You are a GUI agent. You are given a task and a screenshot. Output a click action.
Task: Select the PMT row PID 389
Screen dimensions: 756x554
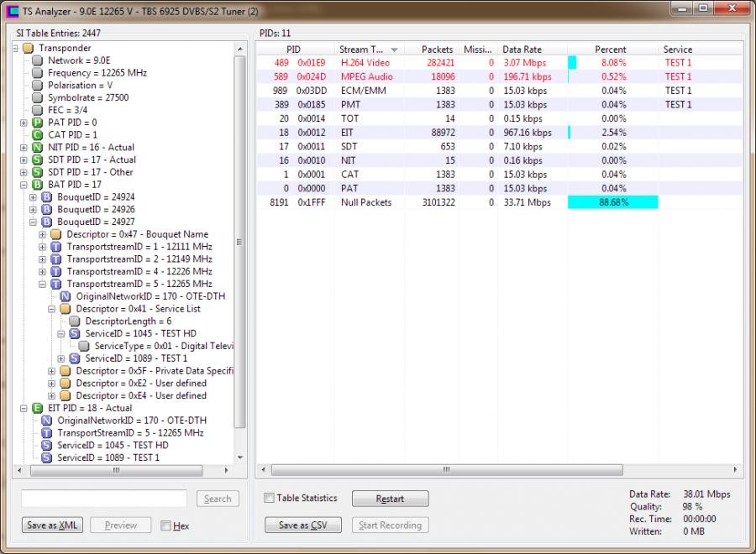(x=498, y=105)
